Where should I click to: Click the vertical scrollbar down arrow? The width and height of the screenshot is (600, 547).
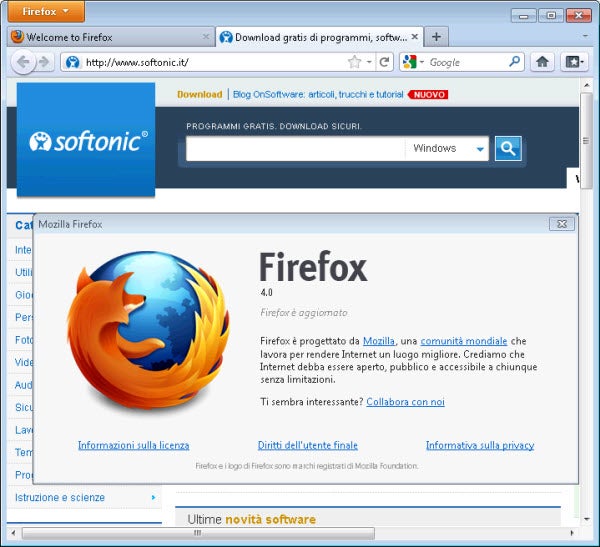coord(586,519)
